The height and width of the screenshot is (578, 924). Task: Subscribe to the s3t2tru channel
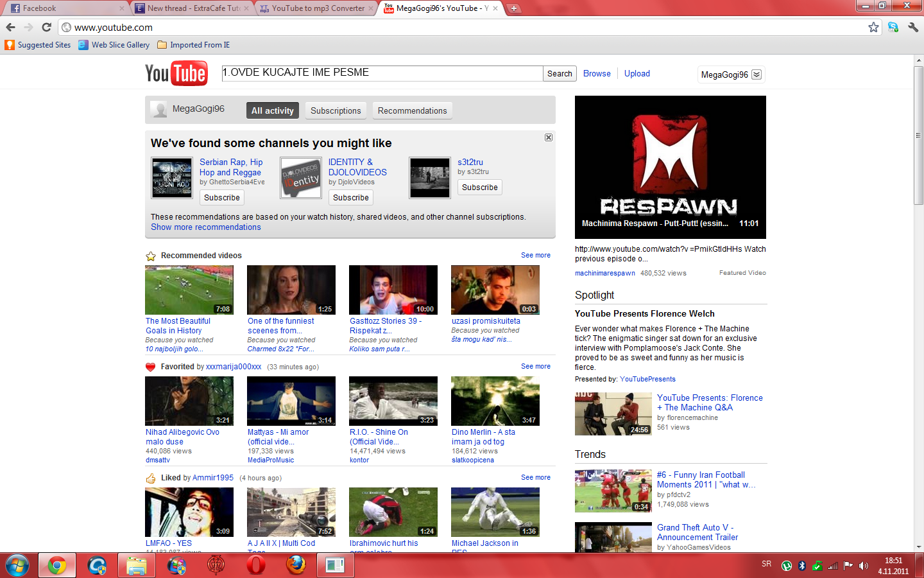click(479, 188)
